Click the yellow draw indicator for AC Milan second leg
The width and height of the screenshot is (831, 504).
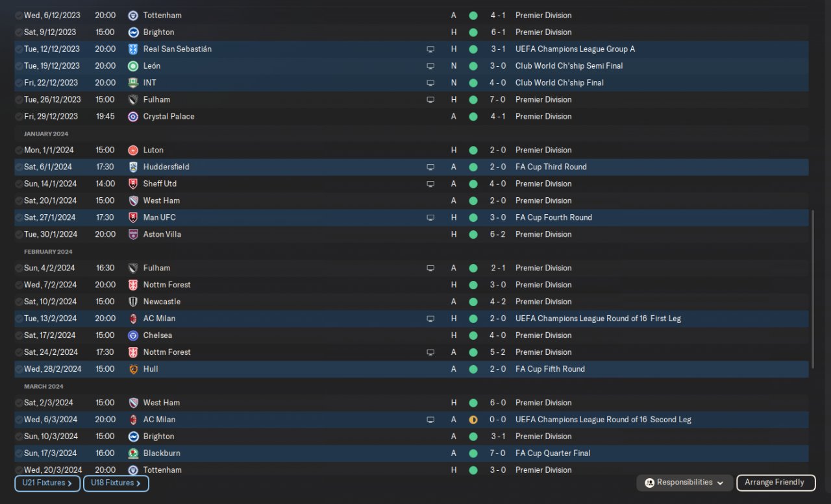pyautogui.click(x=473, y=420)
